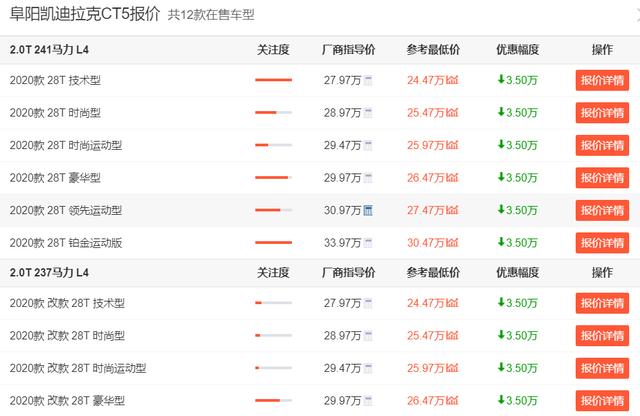Click section header 2.0T 241马力 L4
Image resolution: width=640 pixels, height=416 pixels.
(49, 50)
